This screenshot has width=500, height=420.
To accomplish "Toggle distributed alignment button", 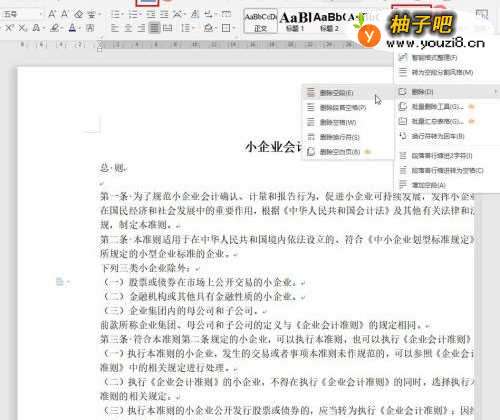I will point(167,28).
